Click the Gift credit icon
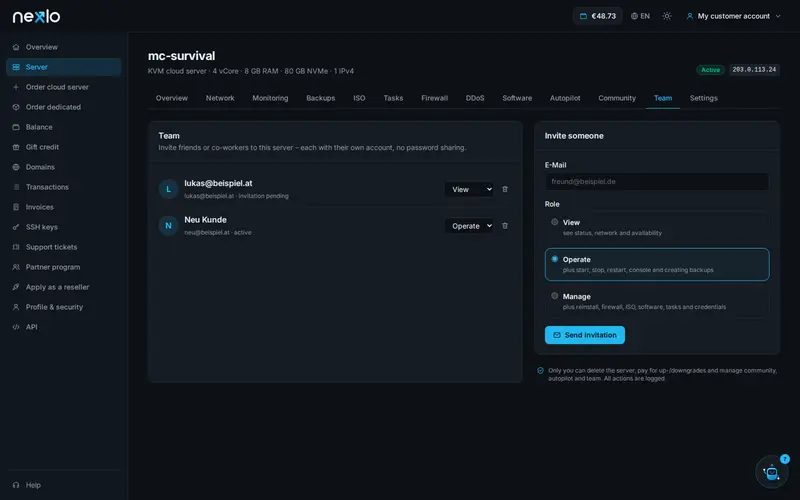Viewport: 800px width, 500px height. [16, 147]
